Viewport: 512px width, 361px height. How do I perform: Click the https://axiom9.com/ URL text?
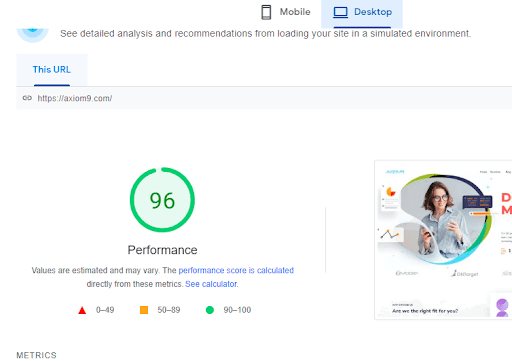pyautogui.click(x=75, y=98)
